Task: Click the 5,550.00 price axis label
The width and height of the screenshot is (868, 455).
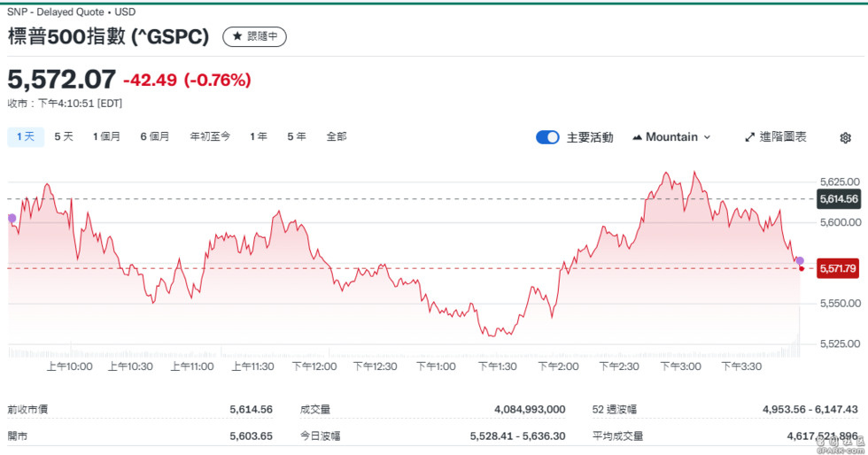Action: [x=840, y=304]
